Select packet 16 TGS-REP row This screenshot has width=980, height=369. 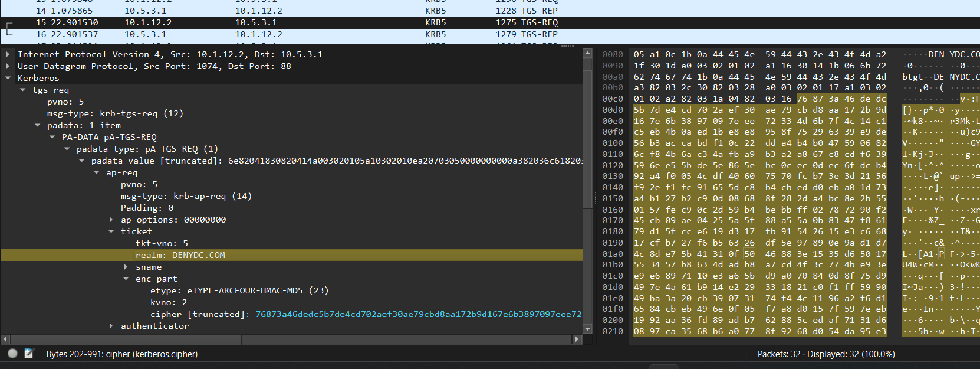pos(490,34)
